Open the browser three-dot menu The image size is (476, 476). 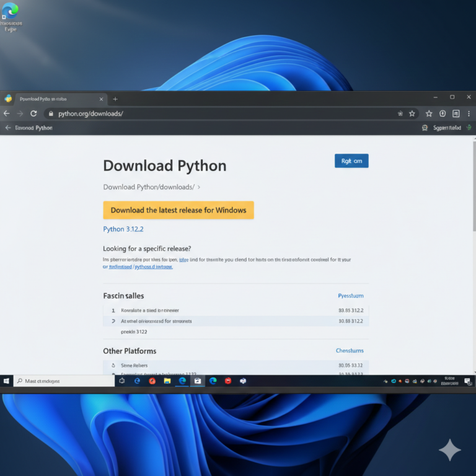(469, 113)
